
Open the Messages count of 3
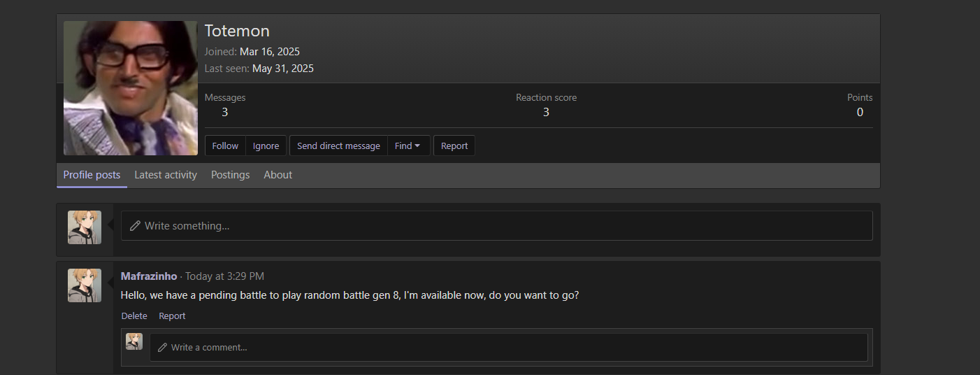tap(224, 112)
